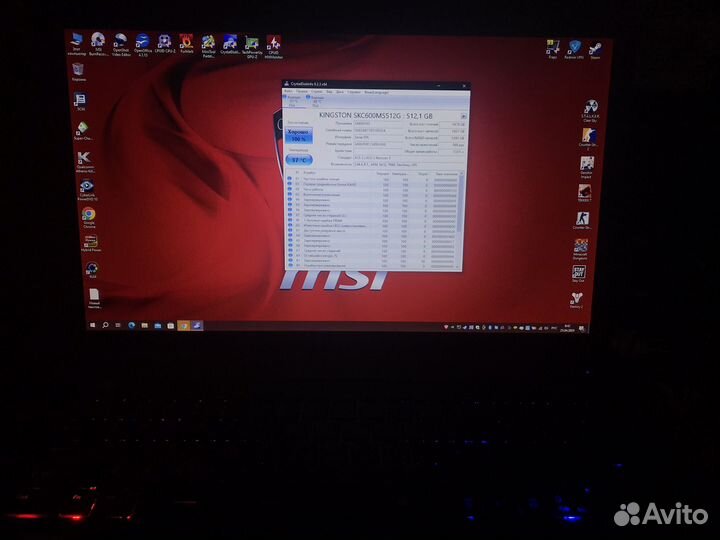Launch S.T.A.L.K.E.R. Clear Sky shortcut
The width and height of the screenshot is (720, 540).
591,111
